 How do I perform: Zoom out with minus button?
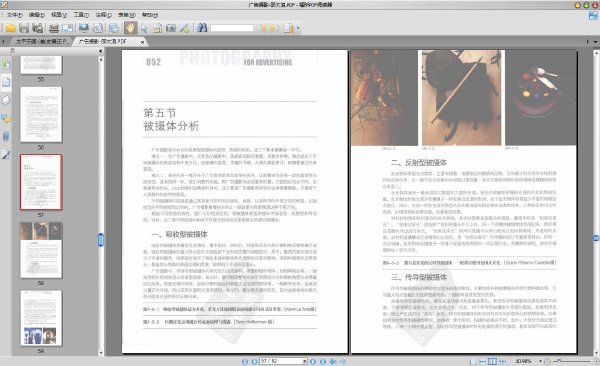tap(548, 361)
